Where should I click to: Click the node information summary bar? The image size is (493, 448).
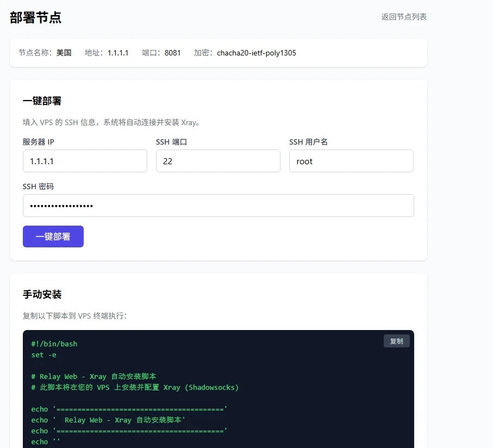pos(218,53)
